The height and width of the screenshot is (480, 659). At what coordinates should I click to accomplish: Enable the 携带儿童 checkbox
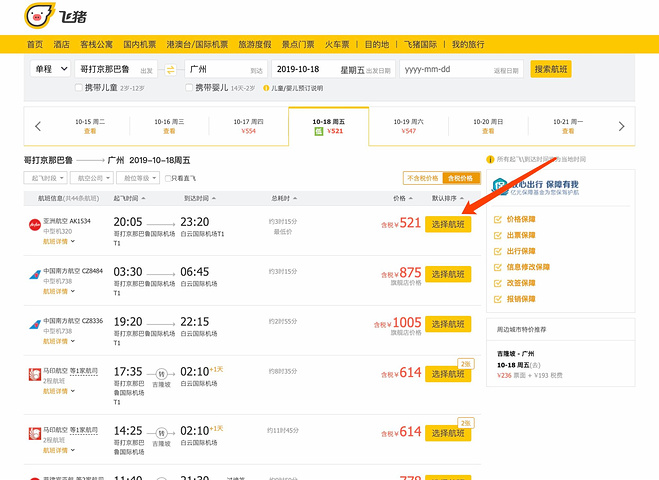[x=80, y=88]
